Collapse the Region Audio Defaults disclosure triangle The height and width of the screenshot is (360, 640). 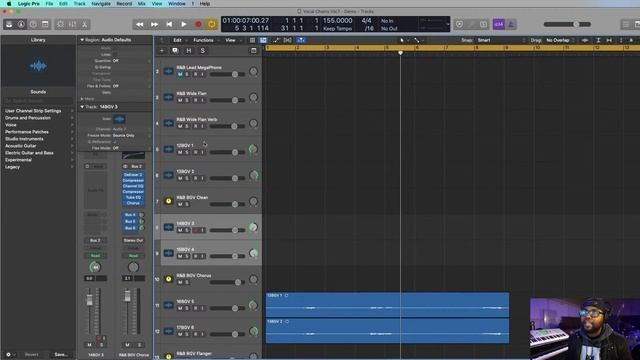pos(82,40)
